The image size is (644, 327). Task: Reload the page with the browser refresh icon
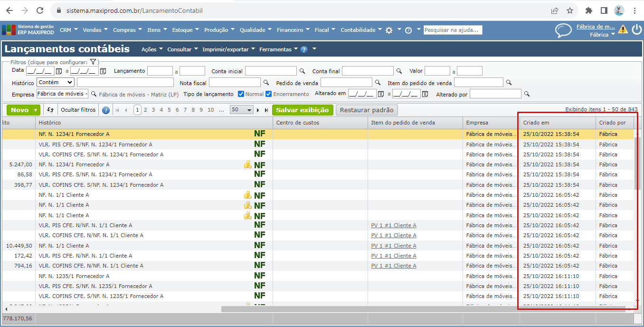point(40,10)
